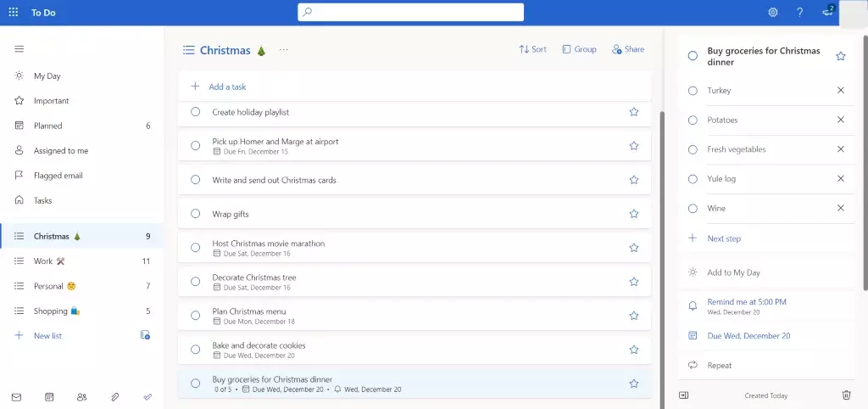
Task: Open the Sort options dropdown
Action: click(x=532, y=49)
